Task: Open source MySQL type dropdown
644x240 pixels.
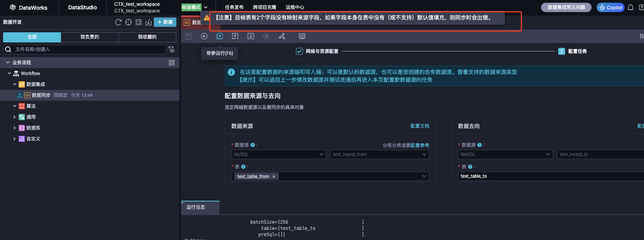Action: [278, 154]
